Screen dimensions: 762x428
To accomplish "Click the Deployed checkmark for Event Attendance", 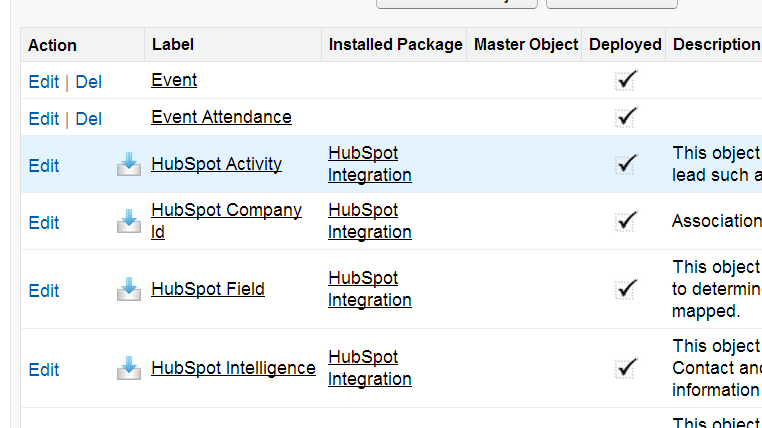I will coord(627,117).
